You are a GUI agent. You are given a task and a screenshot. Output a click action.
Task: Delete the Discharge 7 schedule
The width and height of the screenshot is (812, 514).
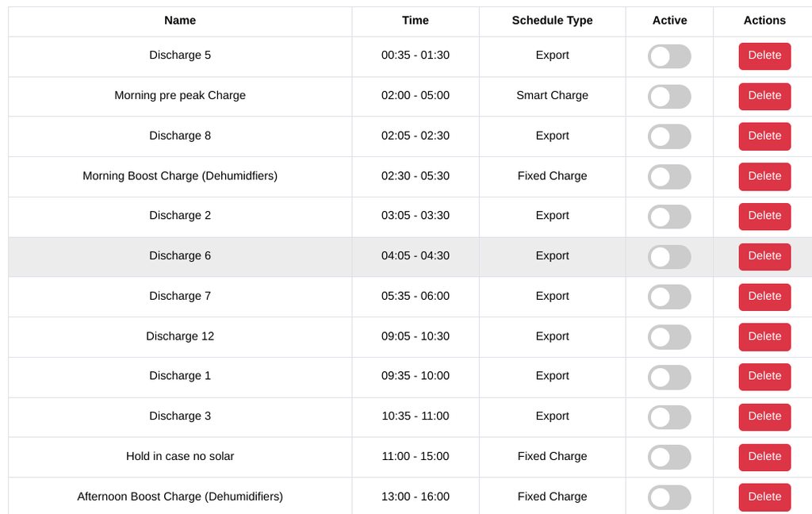(764, 297)
